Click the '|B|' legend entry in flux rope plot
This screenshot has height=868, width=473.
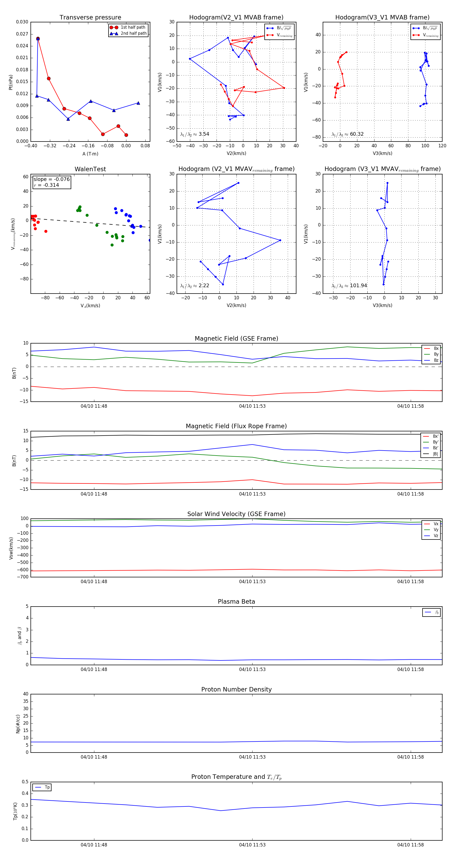tap(431, 454)
